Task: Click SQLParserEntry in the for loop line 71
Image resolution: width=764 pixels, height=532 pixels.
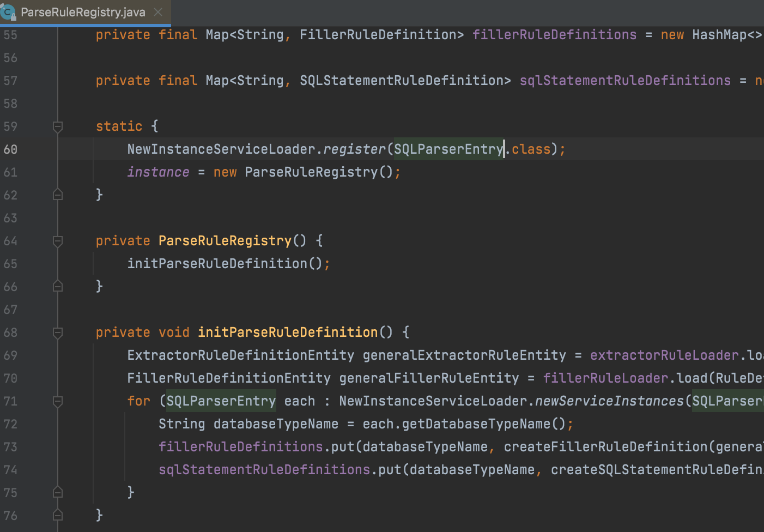Action: coord(221,401)
